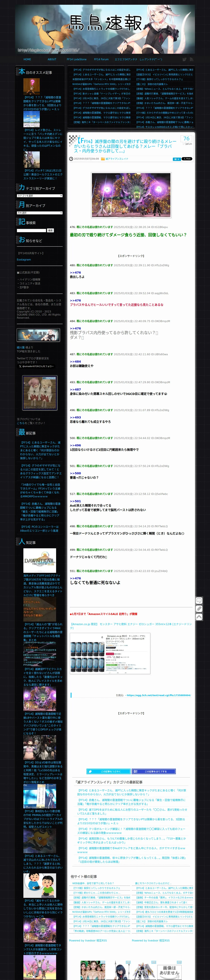Click the 検索 search button
Screen dimensions: 210x980
point(50,230)
